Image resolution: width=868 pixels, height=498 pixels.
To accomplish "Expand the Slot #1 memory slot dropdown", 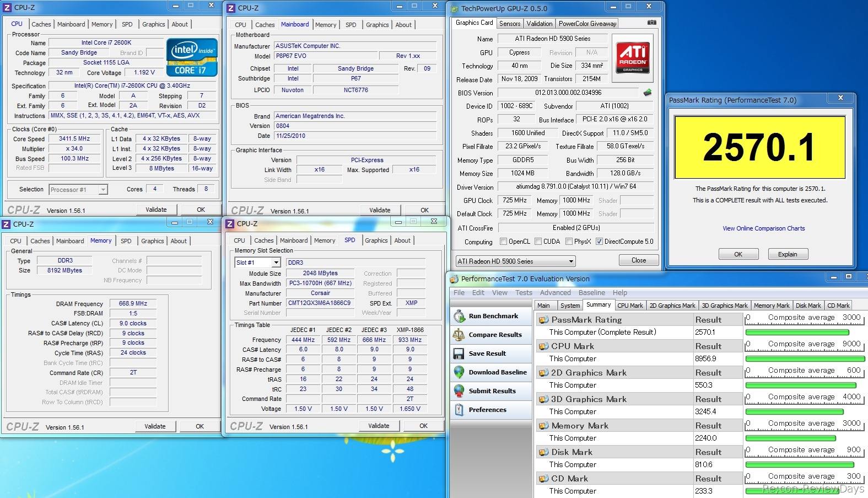I will click(276, 263).
